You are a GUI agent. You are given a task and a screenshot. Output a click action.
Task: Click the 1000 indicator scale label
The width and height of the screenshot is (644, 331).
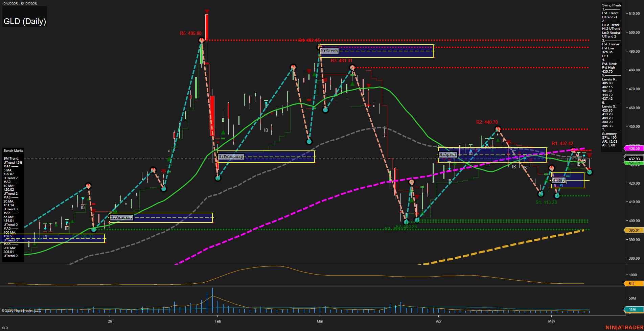pos(633,275)
